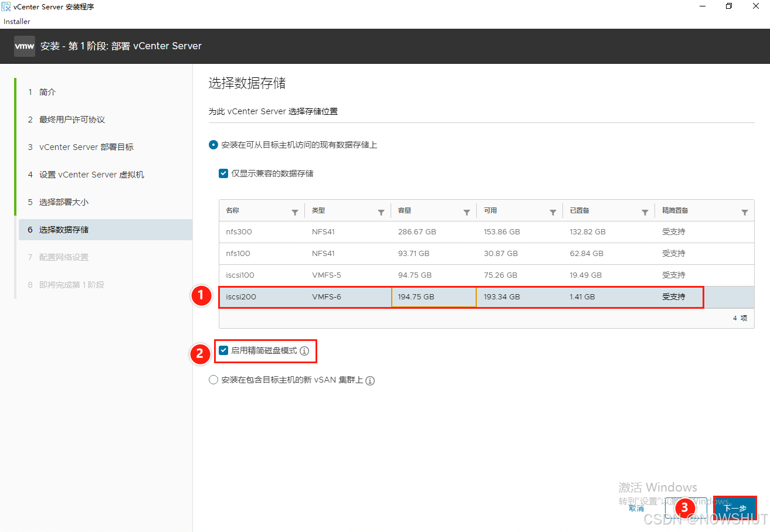Click the 容量 column header

click(405, 211)
